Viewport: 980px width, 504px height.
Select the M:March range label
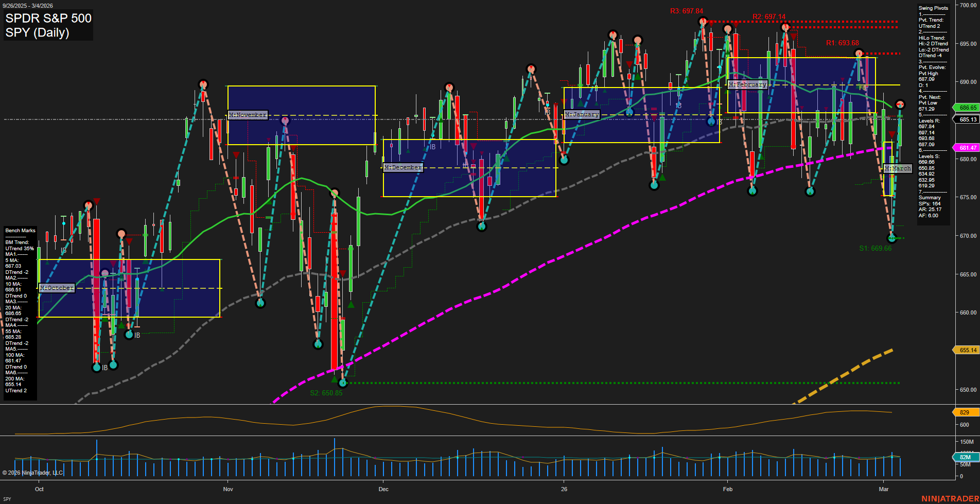[x=898, y=168]
